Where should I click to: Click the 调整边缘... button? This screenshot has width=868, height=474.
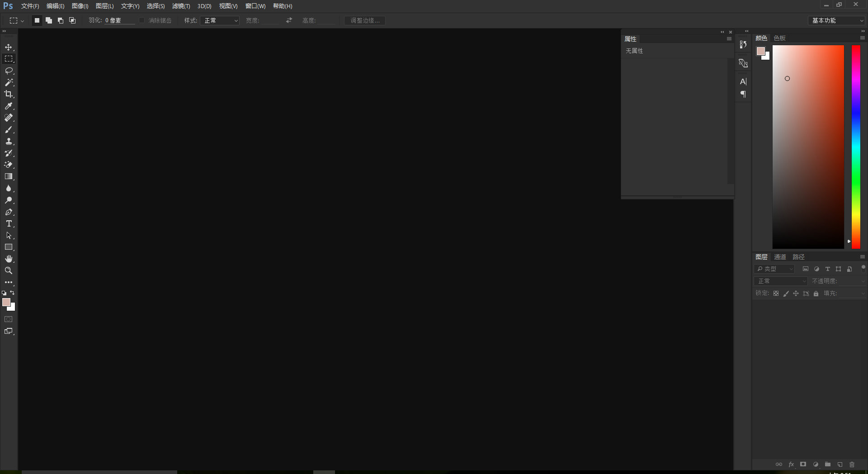pos(365,20)
